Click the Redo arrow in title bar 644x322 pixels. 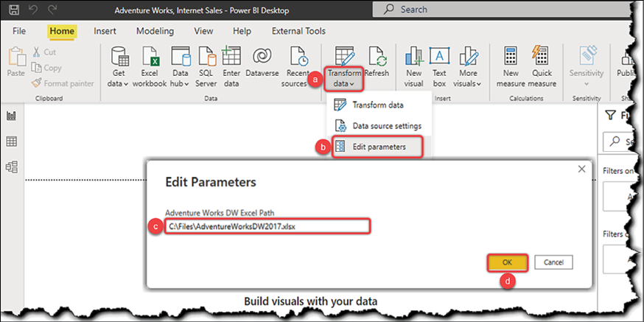[x=52, y=10]
